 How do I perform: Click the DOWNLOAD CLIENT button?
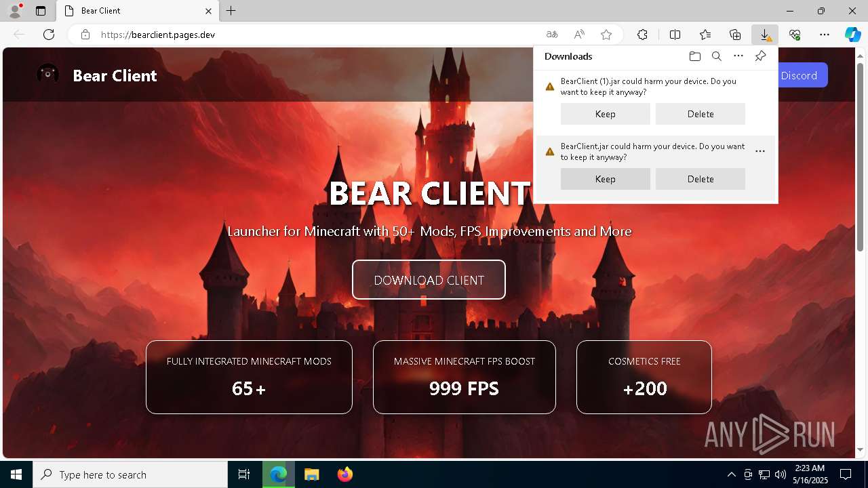(429, 279)
